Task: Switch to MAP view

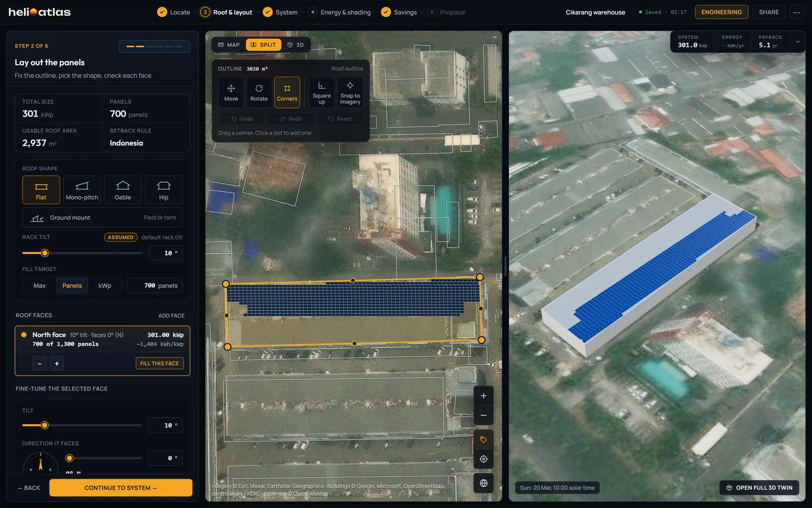Action: [229, 45]
